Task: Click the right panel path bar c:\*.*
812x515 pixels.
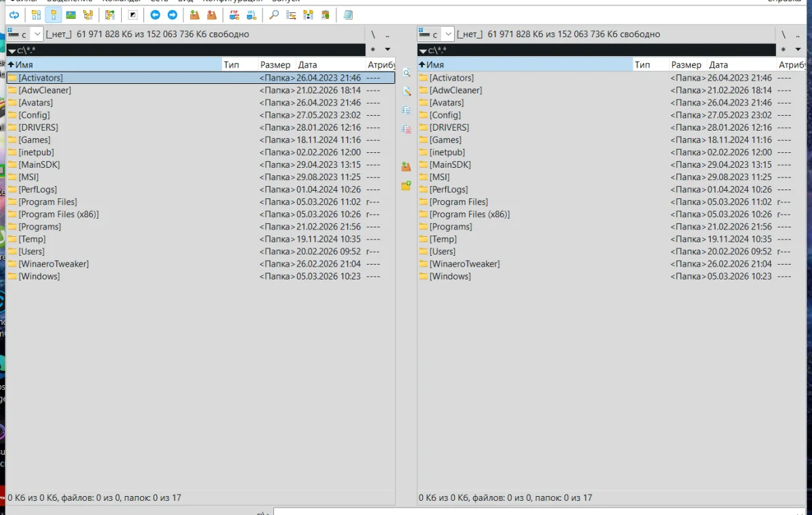Action: coord(595,50)
